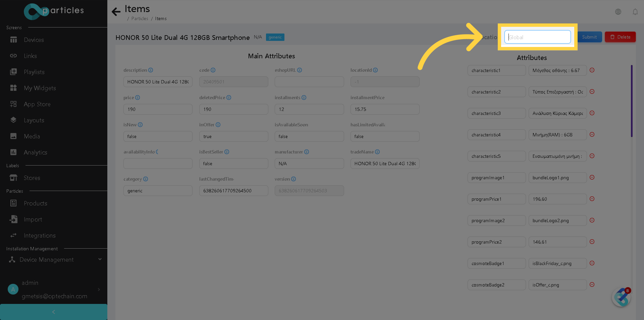Viewport: 644px width, 320px height.
Task: Click the generic category tag
Action: (x=275, y=37)
